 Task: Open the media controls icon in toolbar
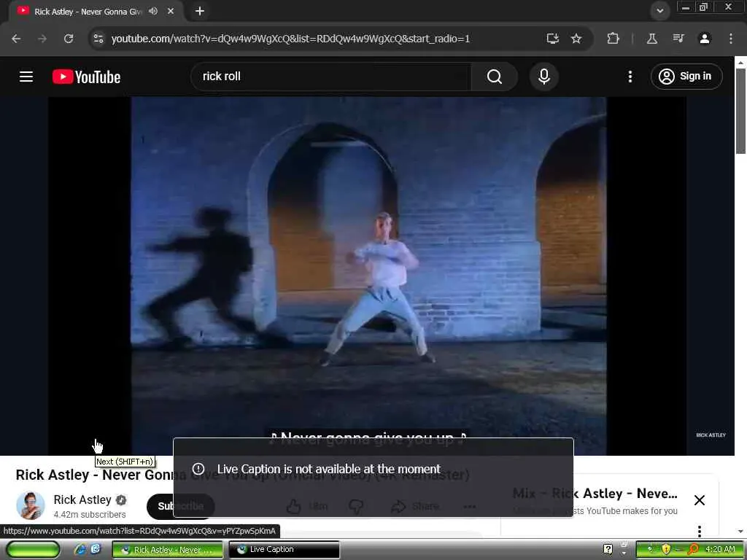(x=678, y=39)
